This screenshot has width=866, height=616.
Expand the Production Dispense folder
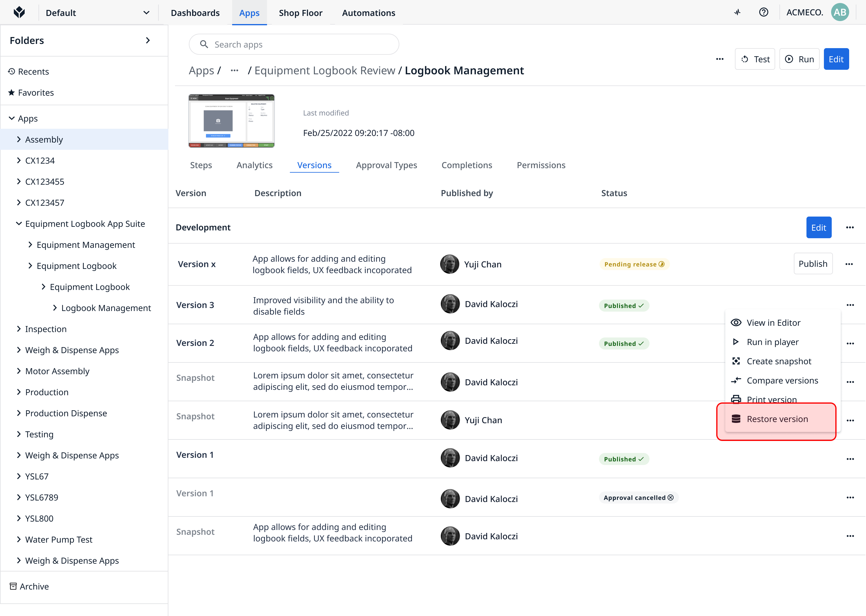(19, 413)
